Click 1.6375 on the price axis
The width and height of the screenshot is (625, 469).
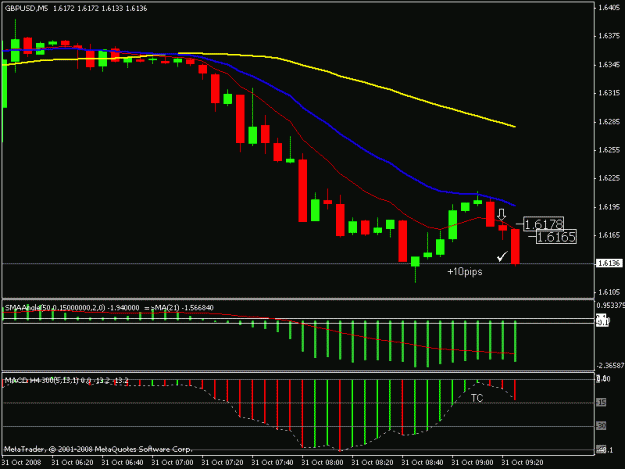pos(609,36)
